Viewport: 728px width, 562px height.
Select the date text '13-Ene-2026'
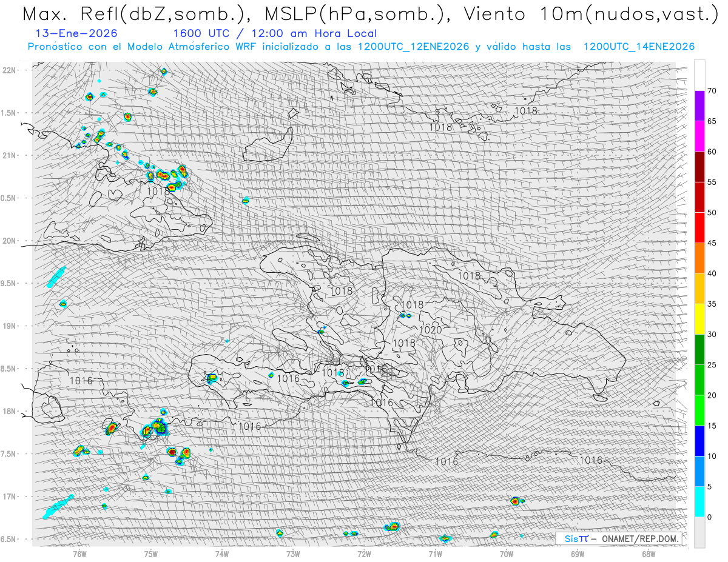[77, 33]
